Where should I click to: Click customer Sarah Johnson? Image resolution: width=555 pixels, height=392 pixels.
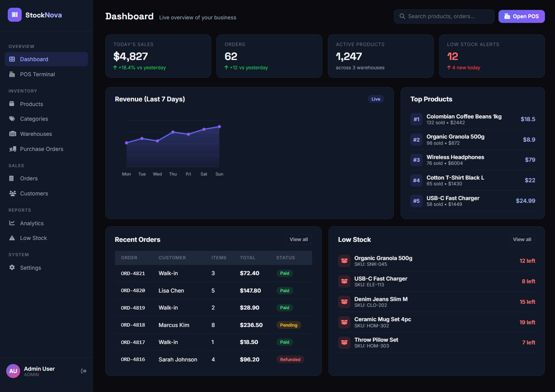point(178,359)
